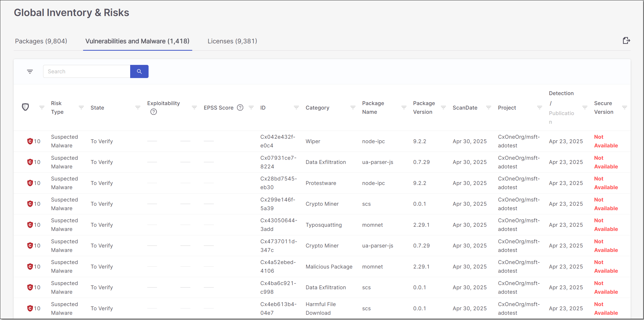Click the Malicious Package category cell

[329, 267]
